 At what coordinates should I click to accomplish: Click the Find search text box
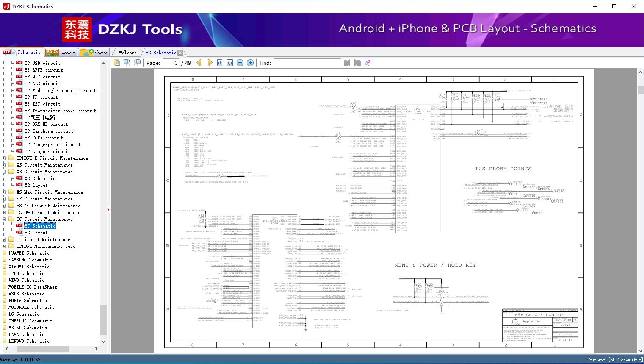tap(307, 63)
